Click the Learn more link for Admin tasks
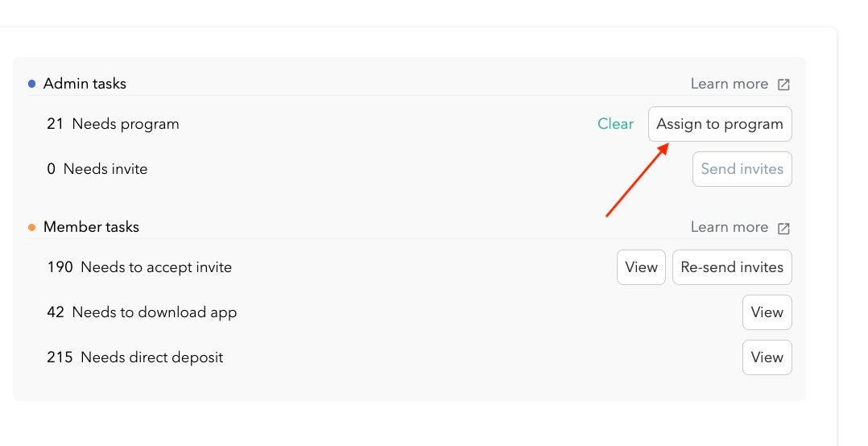 coord(729,84)
